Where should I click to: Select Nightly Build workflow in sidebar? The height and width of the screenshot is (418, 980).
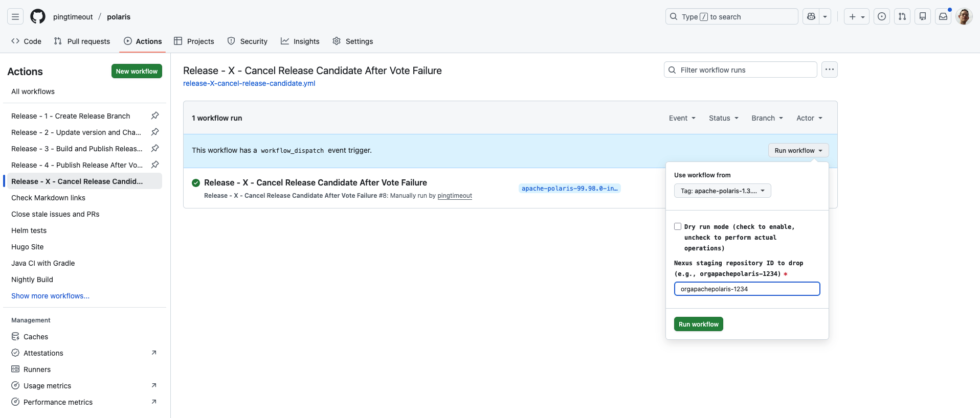click(x=32, y=280)
